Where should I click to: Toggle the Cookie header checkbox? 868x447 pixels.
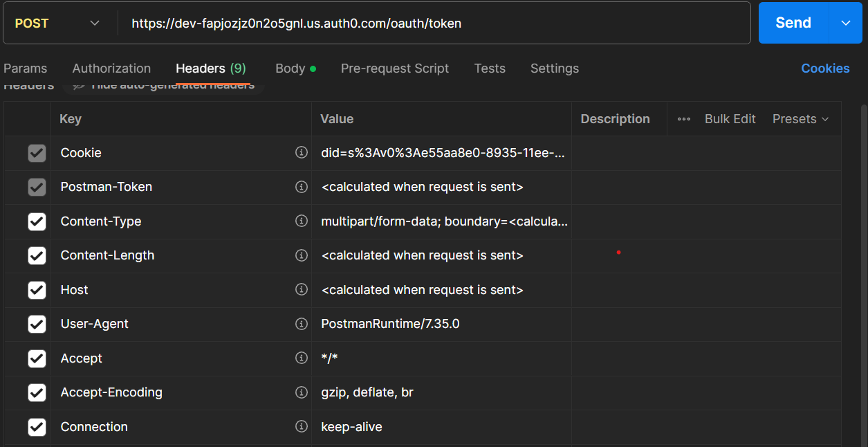point(37,153)
